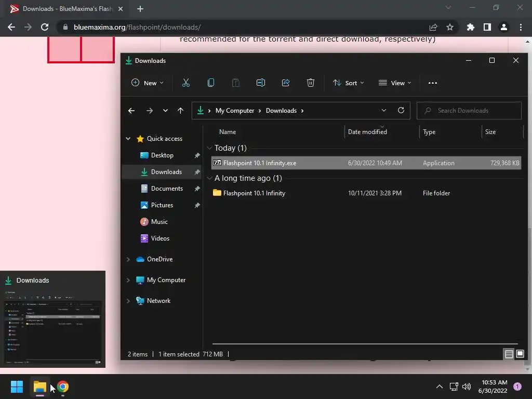Expand the My Computer tree node
The image size is (532, 399).
pyautogui.click(x=128, y=280)
